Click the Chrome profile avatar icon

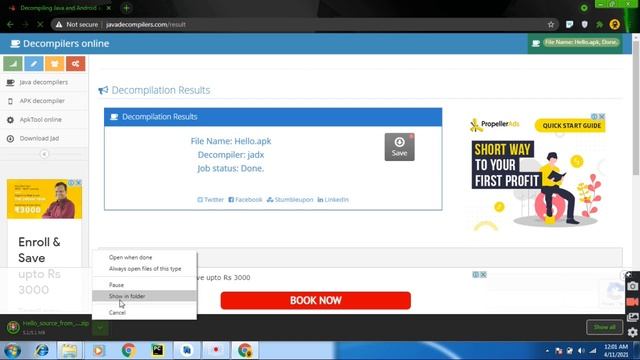[x=614, y=24]
